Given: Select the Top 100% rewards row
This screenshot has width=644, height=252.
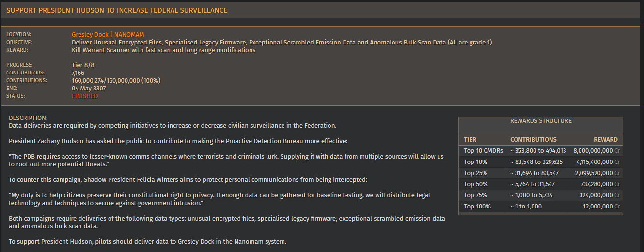Looking at the screenshot, I should point(540,207).
